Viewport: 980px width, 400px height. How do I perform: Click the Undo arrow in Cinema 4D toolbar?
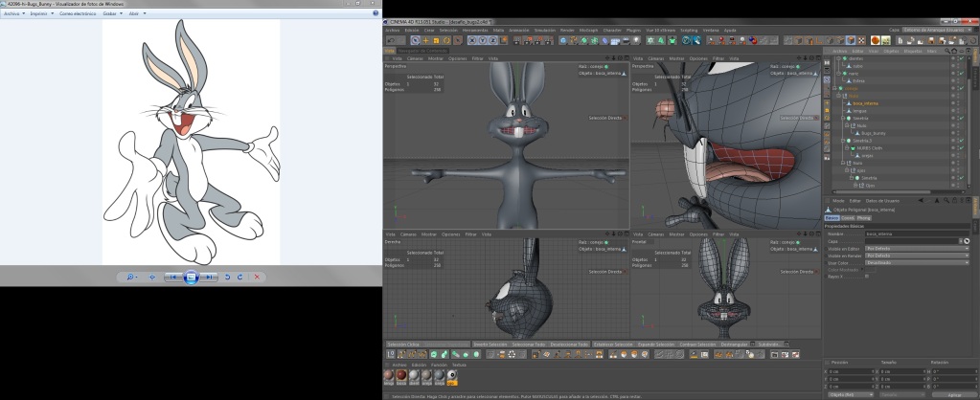pyautogui.click(x=391, y=40)
